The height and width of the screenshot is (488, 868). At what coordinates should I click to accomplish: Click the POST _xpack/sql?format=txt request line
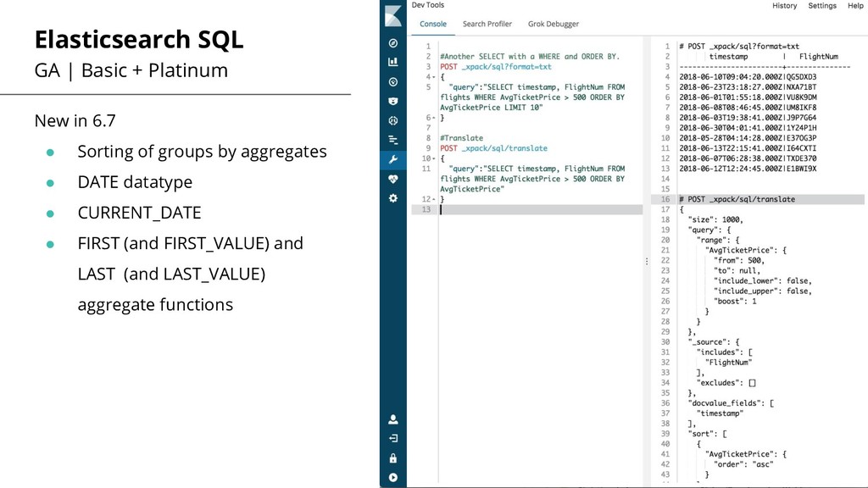(x=495, y=66)
